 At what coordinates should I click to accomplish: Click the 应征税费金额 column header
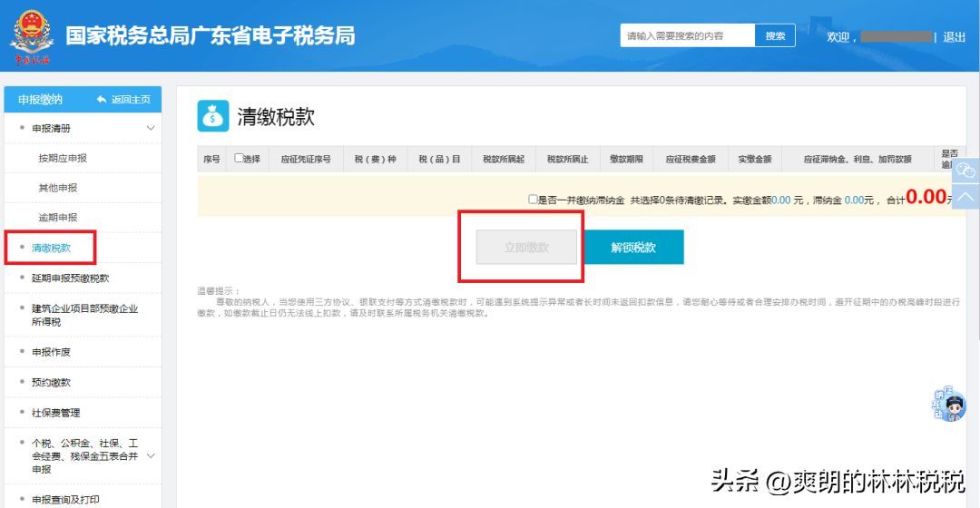(691, 160)
